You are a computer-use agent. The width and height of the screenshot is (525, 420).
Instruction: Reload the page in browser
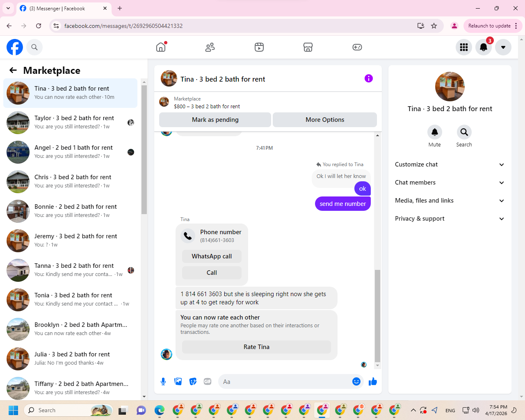tap(39, 26)
